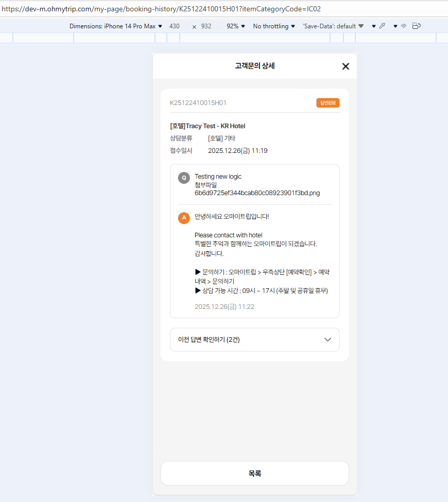Click the gray Q question icon

(x=184, y=178)
